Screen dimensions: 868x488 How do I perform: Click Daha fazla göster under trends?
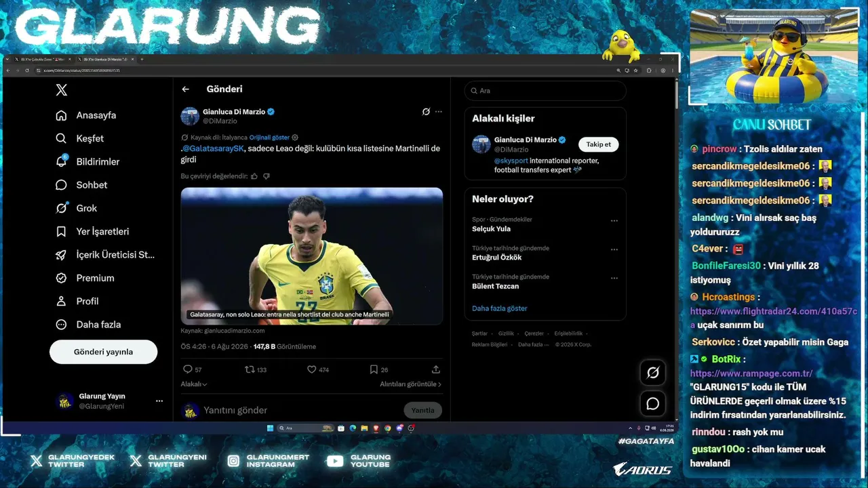[x=500, y=308]
